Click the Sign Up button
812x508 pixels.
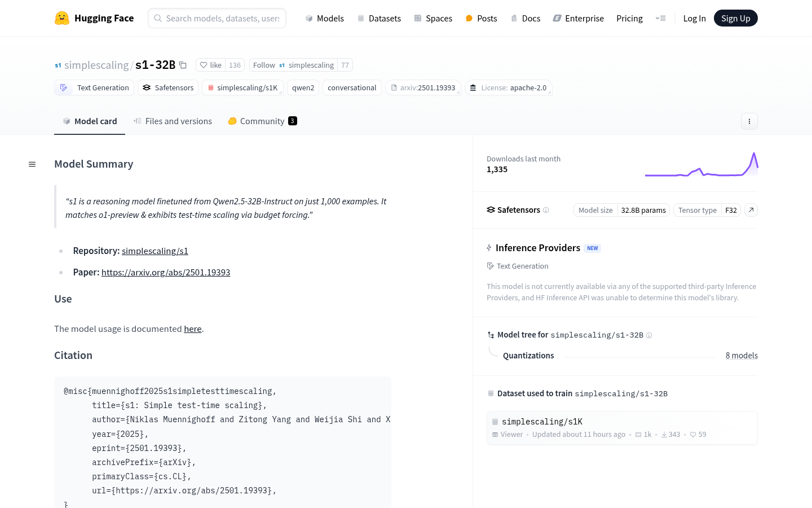tap(735, 18)
